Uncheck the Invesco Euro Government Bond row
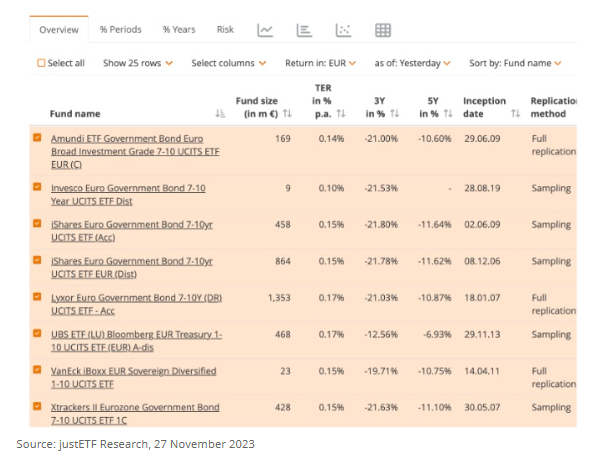This screenshot has width=597, height=460. click(37, 187)
